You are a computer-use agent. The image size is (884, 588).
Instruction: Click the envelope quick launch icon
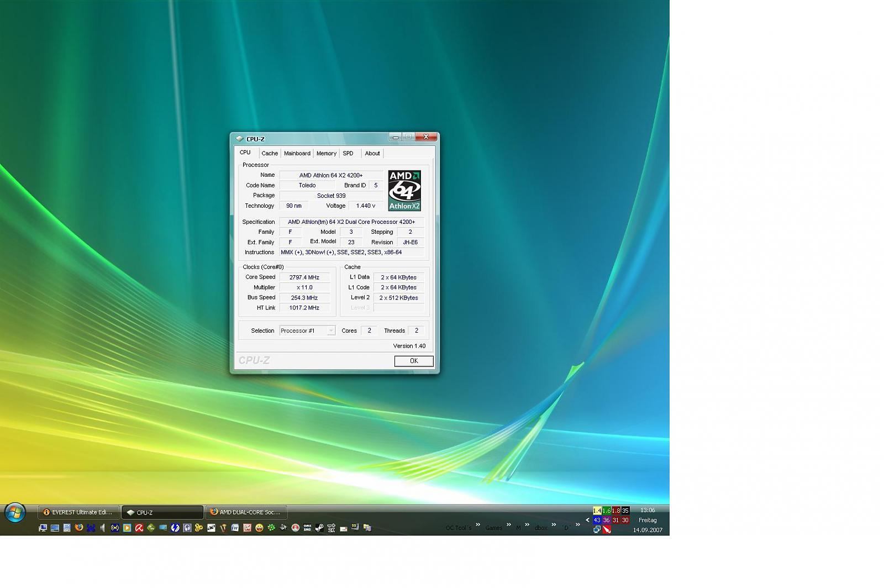click(343, 529)
